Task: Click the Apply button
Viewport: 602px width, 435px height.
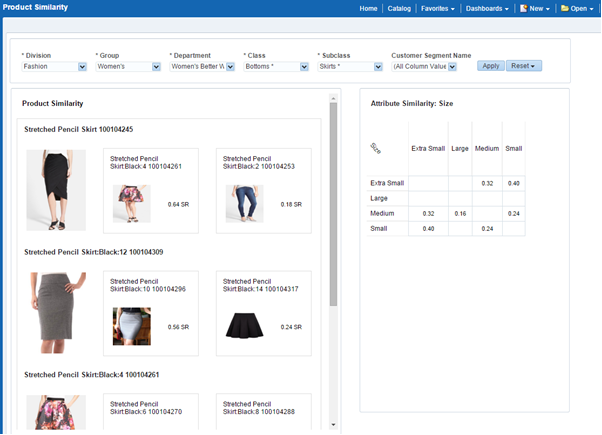Action: click(x=491, y=66)
